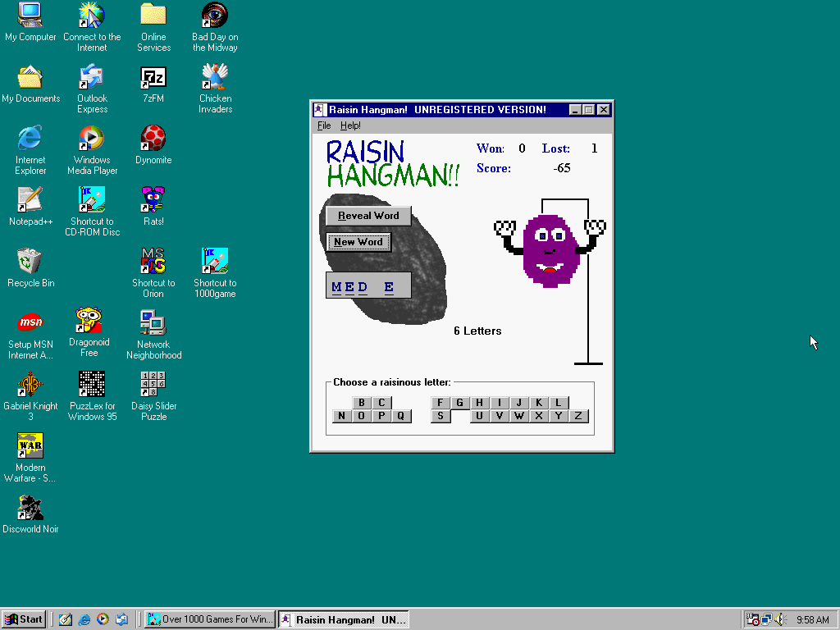Choose letter B on the letter keyboard
The image size is (840, 630).
[362, 403]
